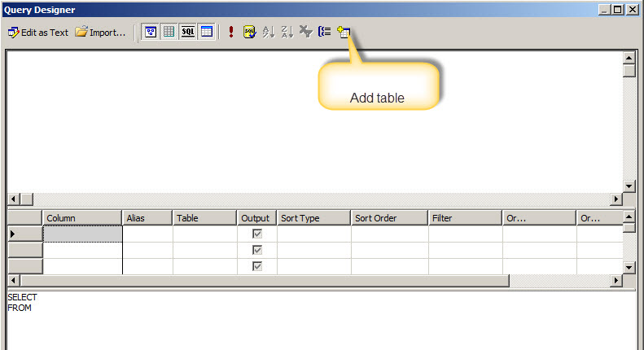Toggle the Diagram pane icon
This screenshot has width=644, height=350.
pos(151,32)
